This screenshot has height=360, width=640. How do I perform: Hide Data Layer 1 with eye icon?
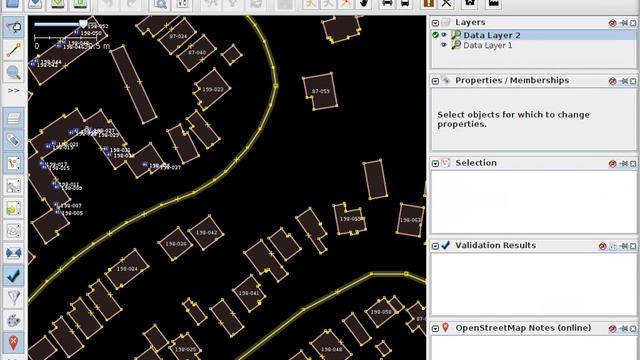(x=444, y=45)
